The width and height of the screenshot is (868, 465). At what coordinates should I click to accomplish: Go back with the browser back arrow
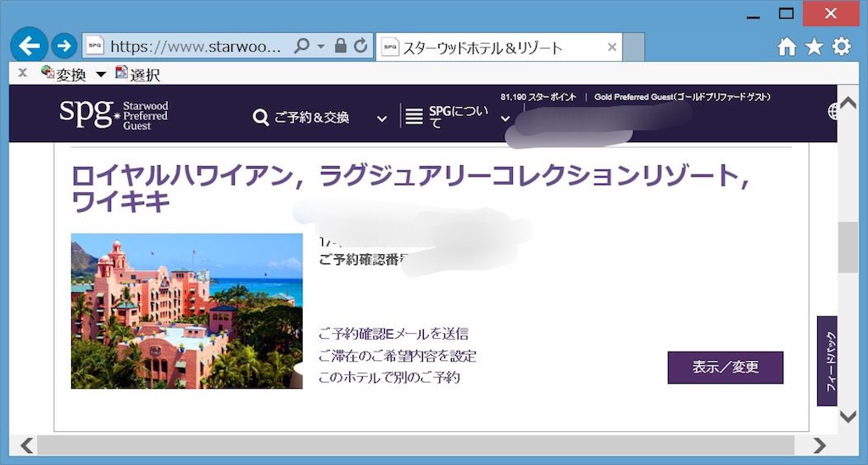[29, 46]
